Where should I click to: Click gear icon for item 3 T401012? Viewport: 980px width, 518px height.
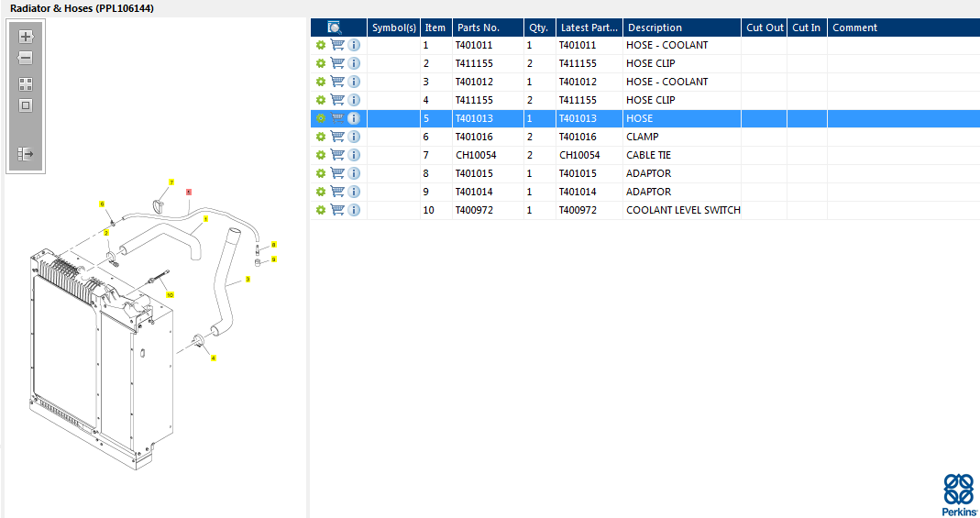point(321,82)
